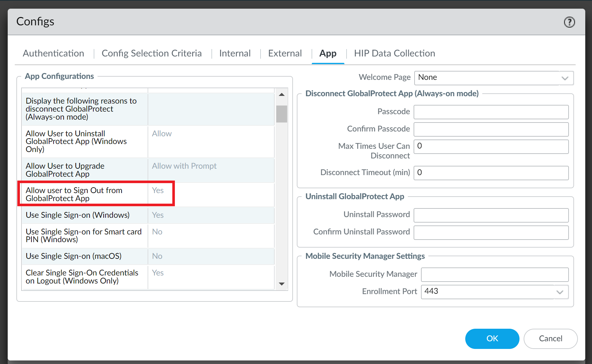
Task: Focus the Confirm Passcode field
Action: (x=491, y=129)
